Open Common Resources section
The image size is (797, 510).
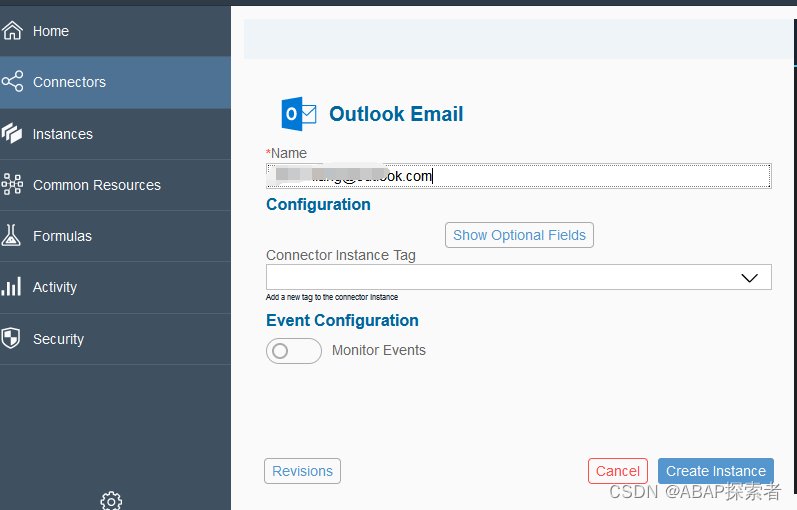click(115, 185)
